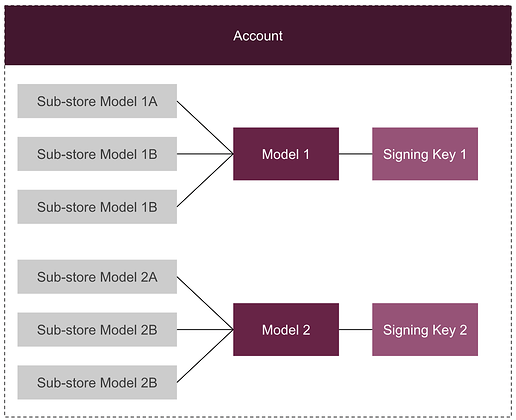Click the word Account in the header
The image size is (516, 420).
pos(258,36)
